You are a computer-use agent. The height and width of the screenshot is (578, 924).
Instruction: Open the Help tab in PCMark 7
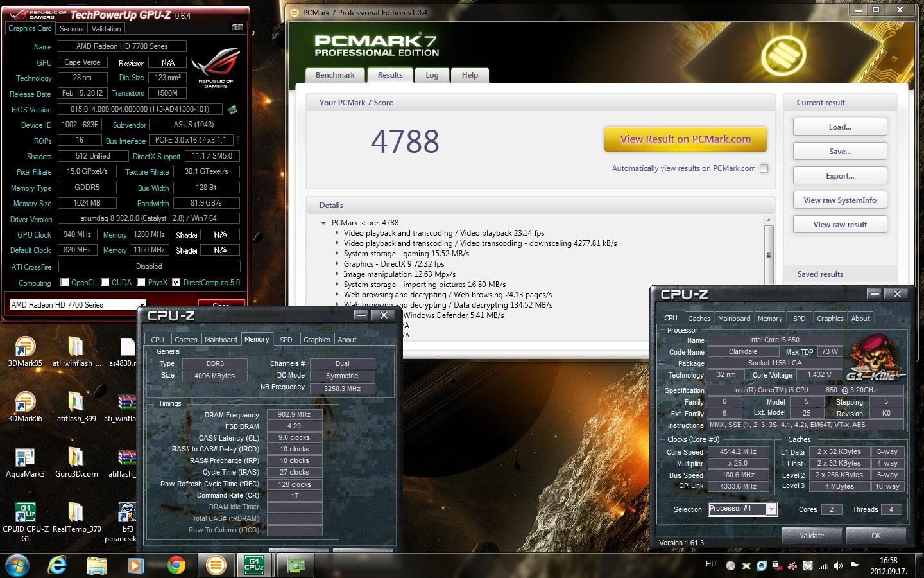[470, 75]
